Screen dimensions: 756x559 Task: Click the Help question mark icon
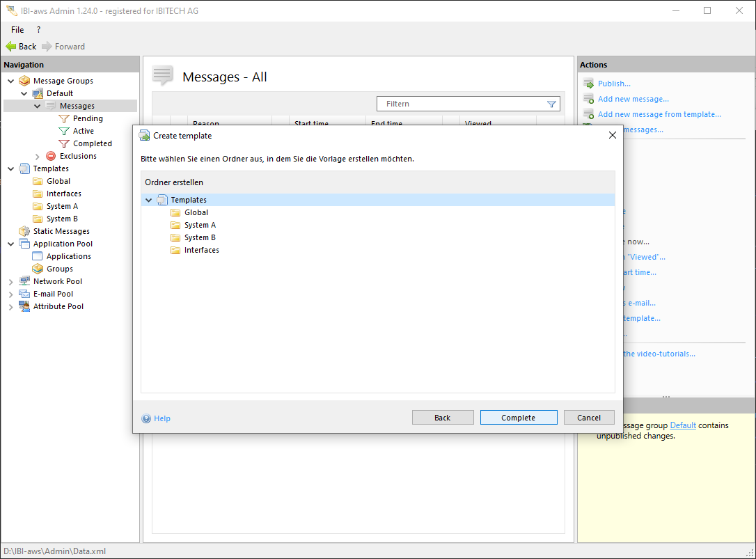146,418
